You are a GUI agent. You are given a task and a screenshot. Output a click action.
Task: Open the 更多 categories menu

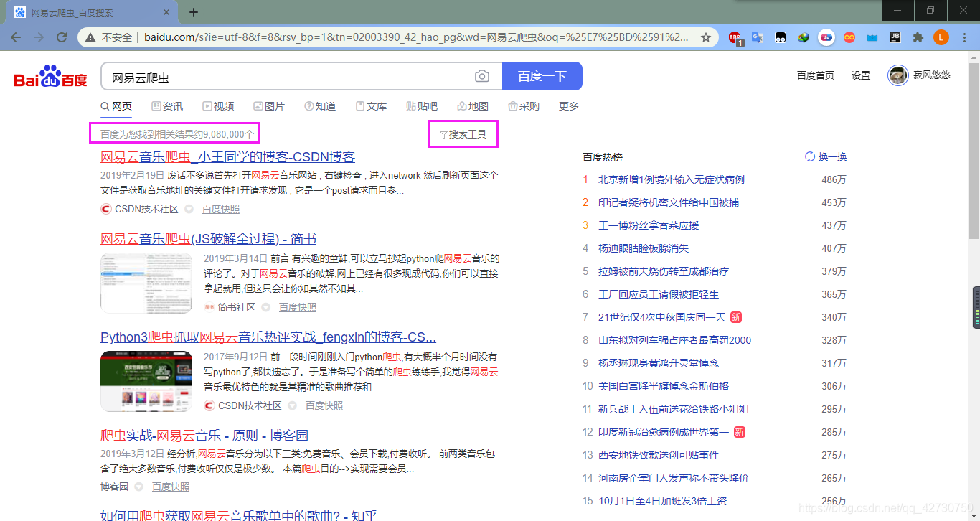(569, 106)
